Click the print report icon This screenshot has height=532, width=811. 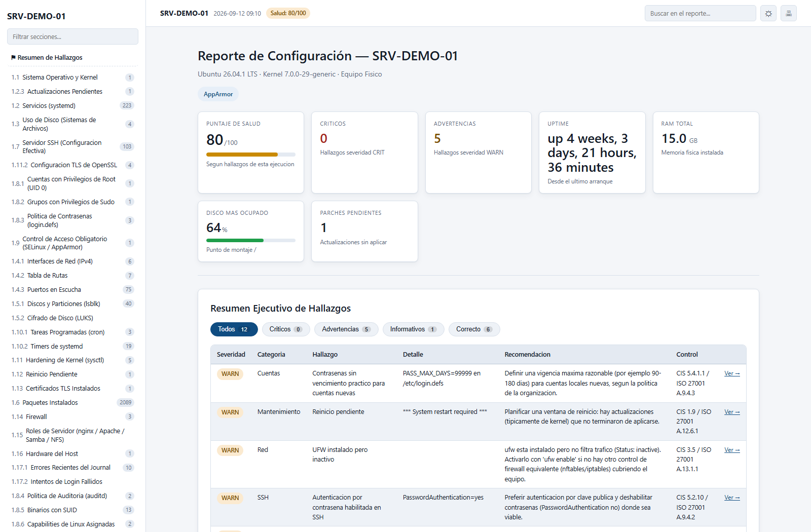pos(789,13)
